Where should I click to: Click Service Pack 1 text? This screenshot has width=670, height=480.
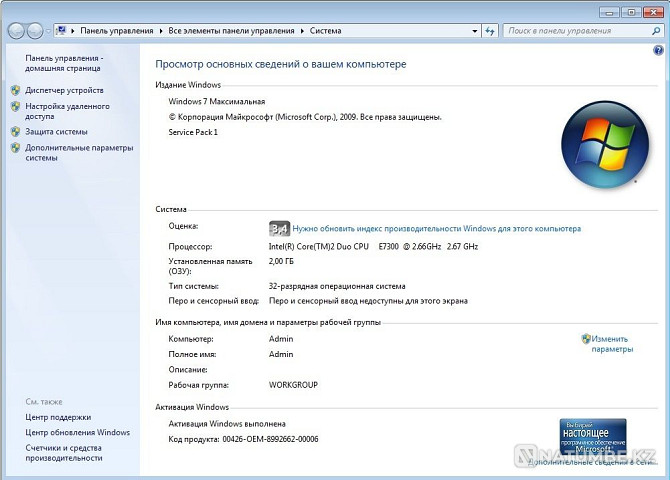pyautogui.click(x=193, y=132)
